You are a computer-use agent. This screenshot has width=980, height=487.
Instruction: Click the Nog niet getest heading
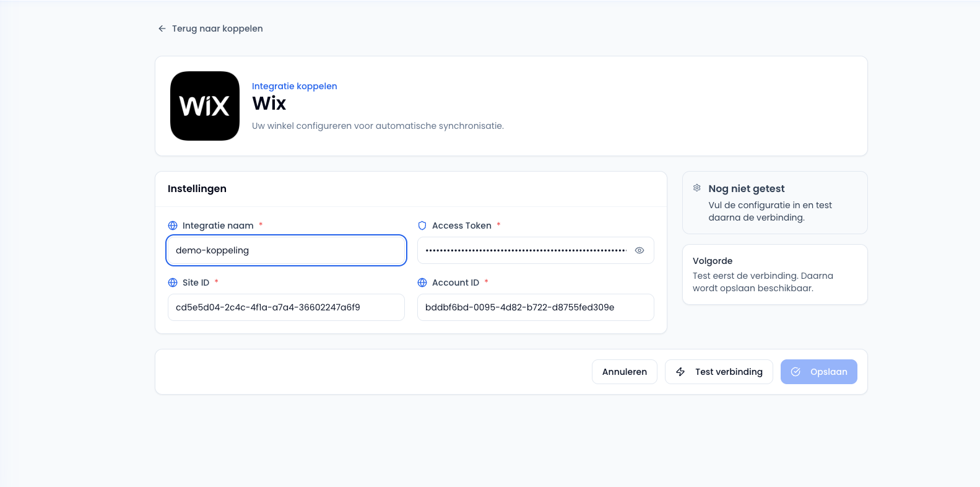coord(747,188)
